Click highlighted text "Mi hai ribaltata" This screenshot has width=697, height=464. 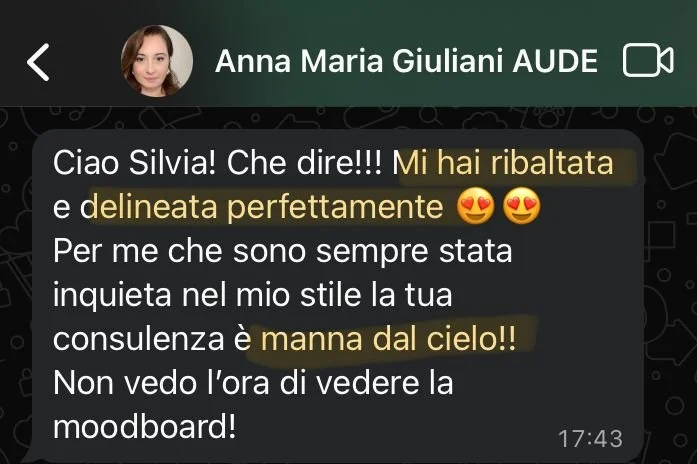[x=503, y=163]
